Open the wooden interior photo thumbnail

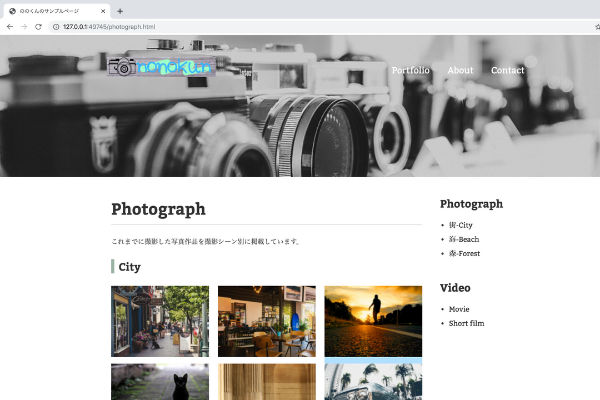tap(267, 382)
